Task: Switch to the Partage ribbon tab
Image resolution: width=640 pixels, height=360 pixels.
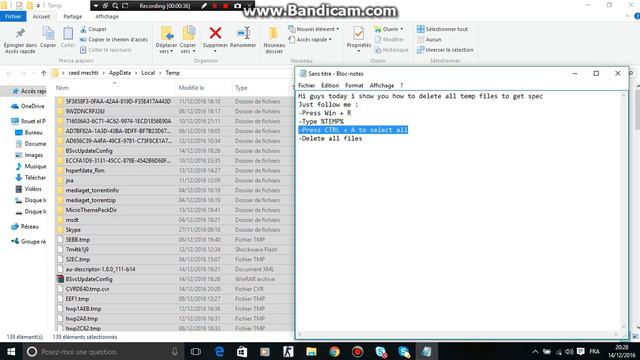Action: [x=73, y=16]
